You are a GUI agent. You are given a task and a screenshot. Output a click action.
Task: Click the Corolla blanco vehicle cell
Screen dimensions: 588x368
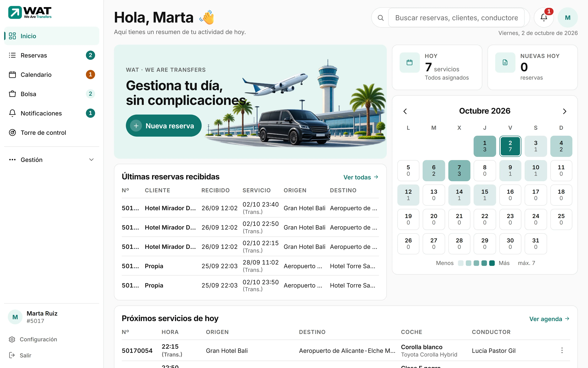429,351
